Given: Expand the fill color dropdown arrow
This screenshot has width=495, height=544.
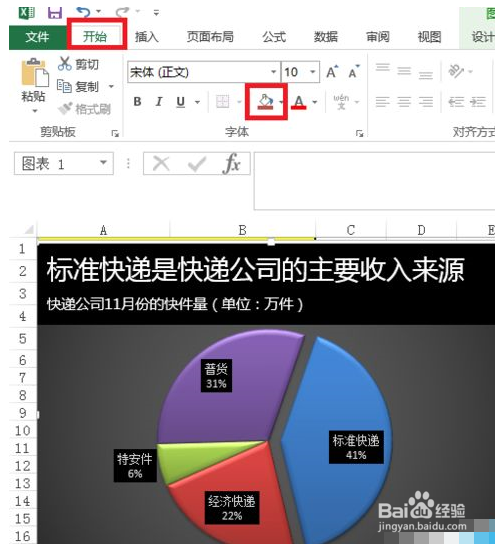Looking at the screenshot, I should 281,102.
